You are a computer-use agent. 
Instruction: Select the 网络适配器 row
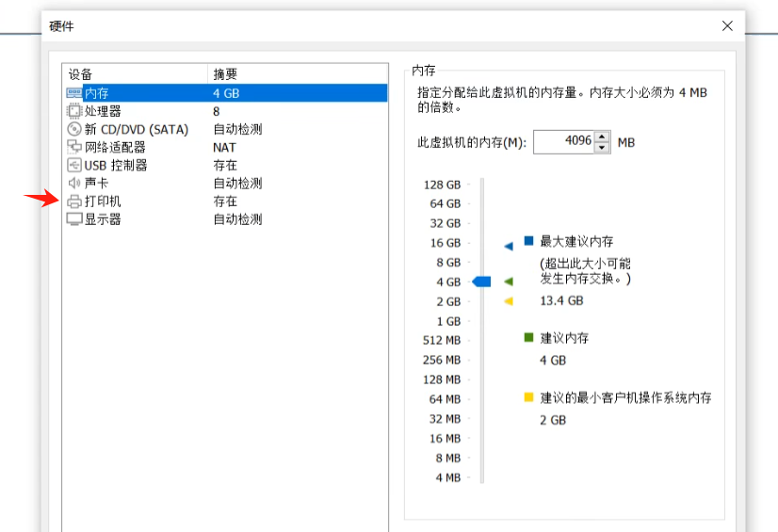(227, 147)
